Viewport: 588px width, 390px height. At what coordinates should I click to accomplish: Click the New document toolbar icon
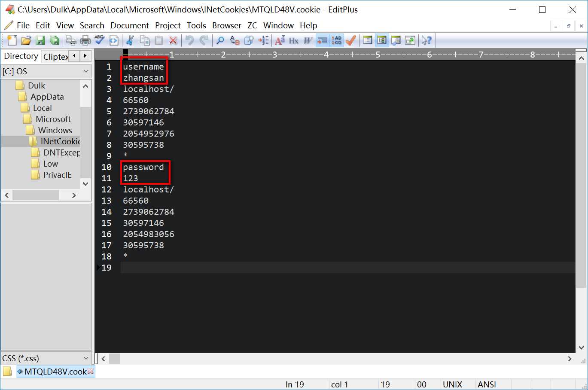pyautogui.click(x=12, y=40)
